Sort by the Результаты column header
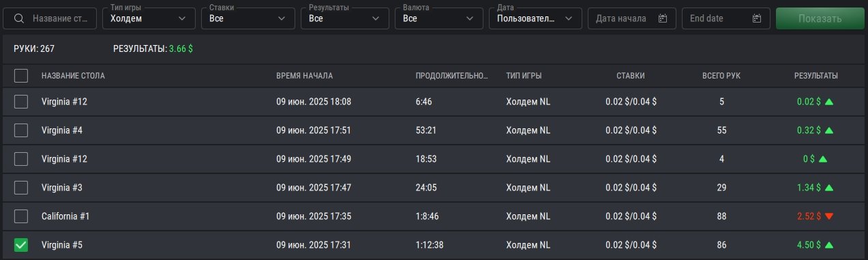 (x=816, y=76)
